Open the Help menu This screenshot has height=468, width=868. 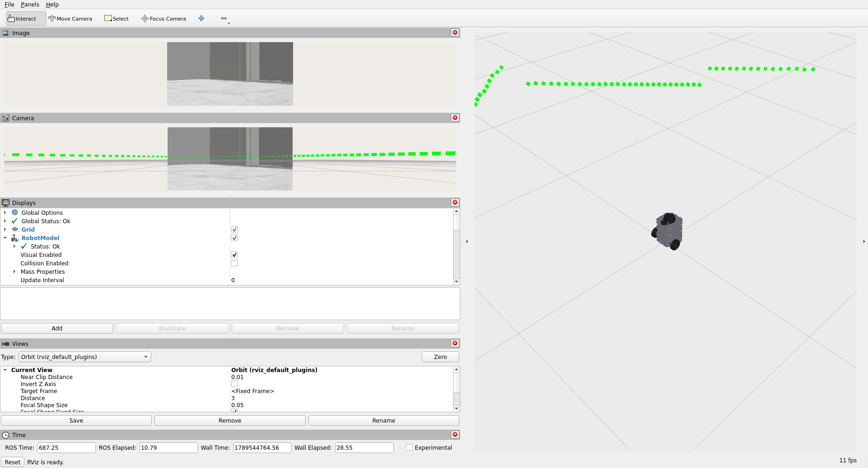pos(52,4)
